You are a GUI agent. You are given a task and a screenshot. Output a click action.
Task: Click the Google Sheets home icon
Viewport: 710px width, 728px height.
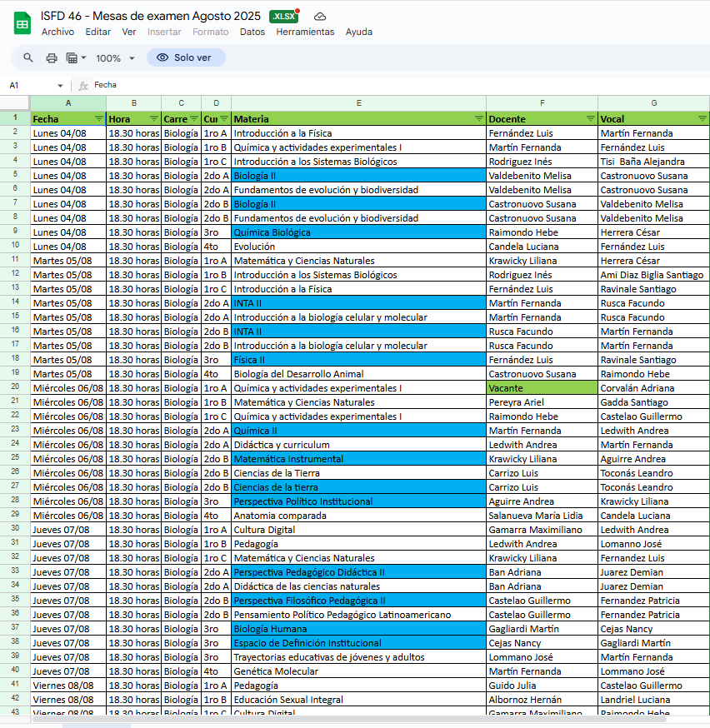click(x=22, y=23)
